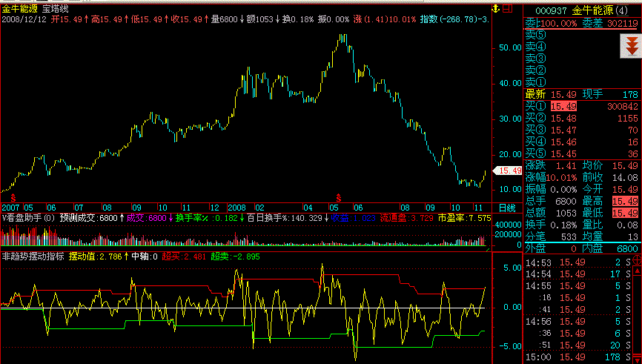The width and height of the screenshot is (642, 364).
Task: Click the 超买:2.481 readout
Action: pyautogui.click(x=184, y=257)
